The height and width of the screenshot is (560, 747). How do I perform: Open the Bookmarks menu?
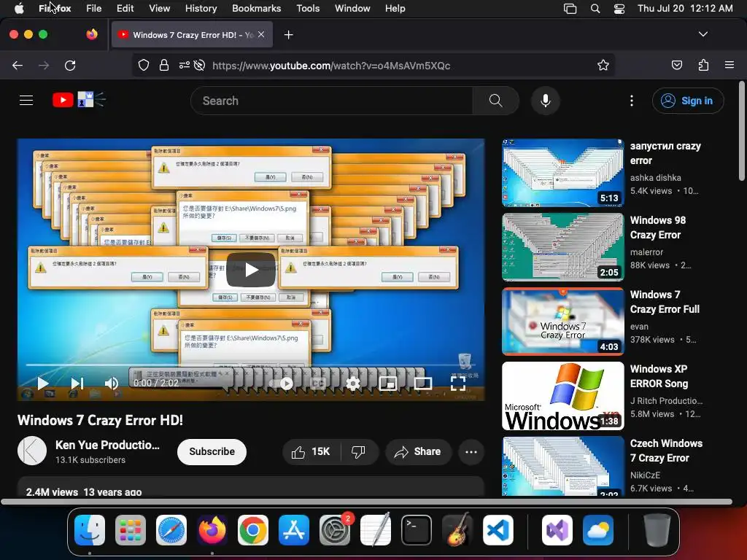click(256, 8)
